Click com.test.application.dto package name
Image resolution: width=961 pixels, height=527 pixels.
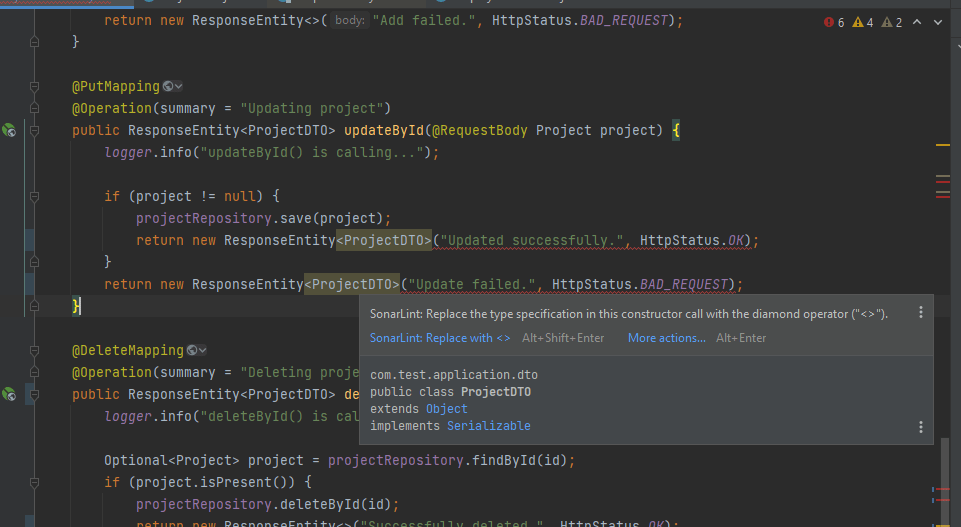454,374
